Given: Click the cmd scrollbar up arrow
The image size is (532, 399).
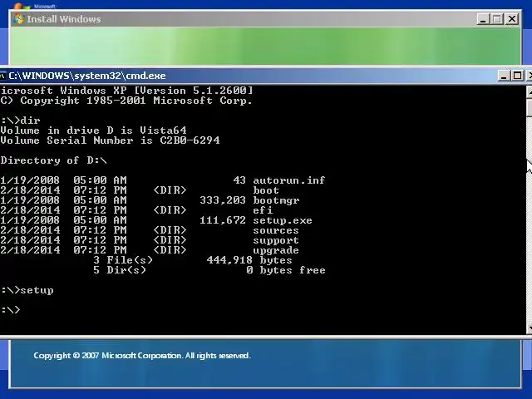Looking at the screenshot, I should pyautogui.click(x=529, y=91).
